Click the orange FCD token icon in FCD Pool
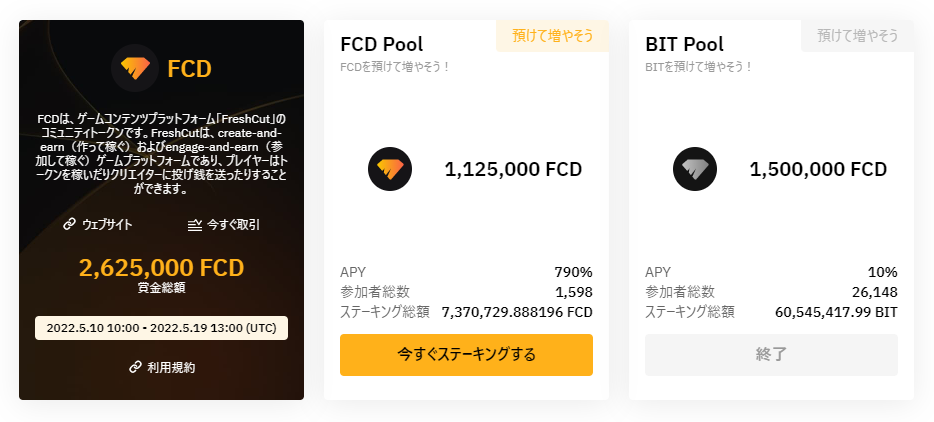This screenshot has height=422, width=934. click(x=390, y=169)
